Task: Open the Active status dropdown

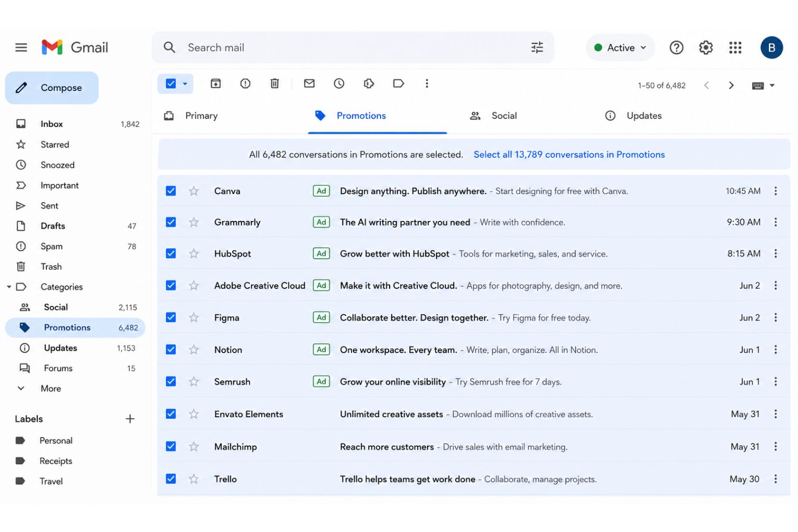Action: 620,48
